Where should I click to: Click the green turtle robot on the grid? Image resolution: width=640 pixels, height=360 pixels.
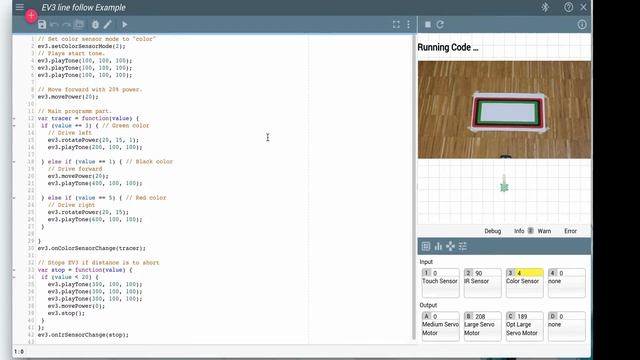(504, 187)
